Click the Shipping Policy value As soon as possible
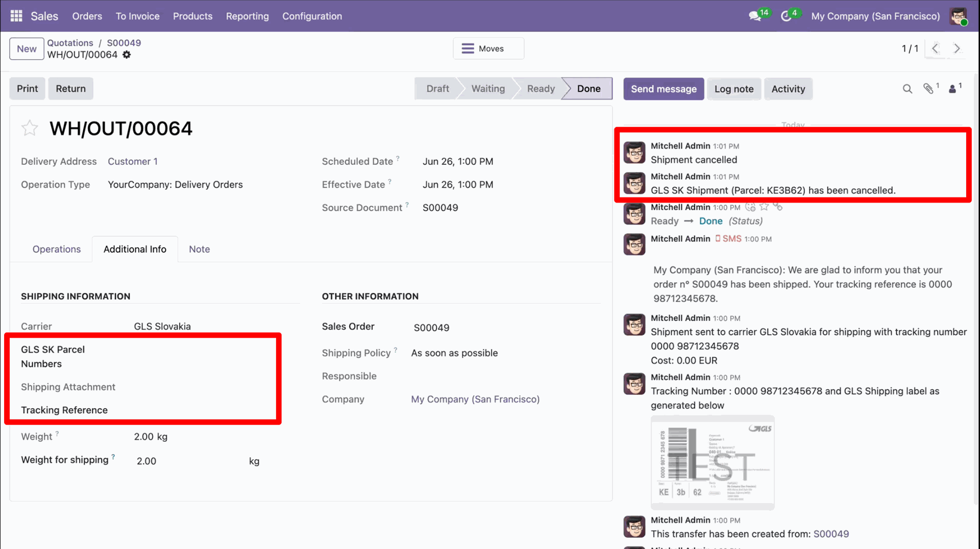 click(454, 353)
